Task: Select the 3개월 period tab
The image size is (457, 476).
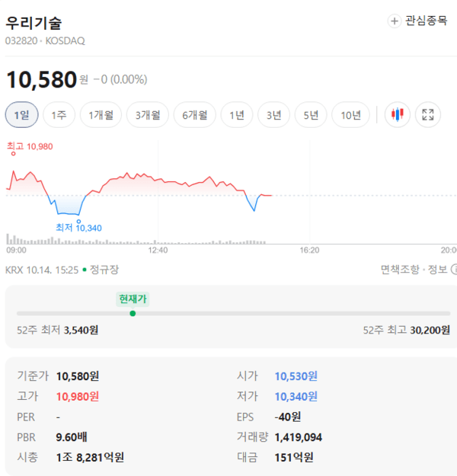Action: point(148,115)
